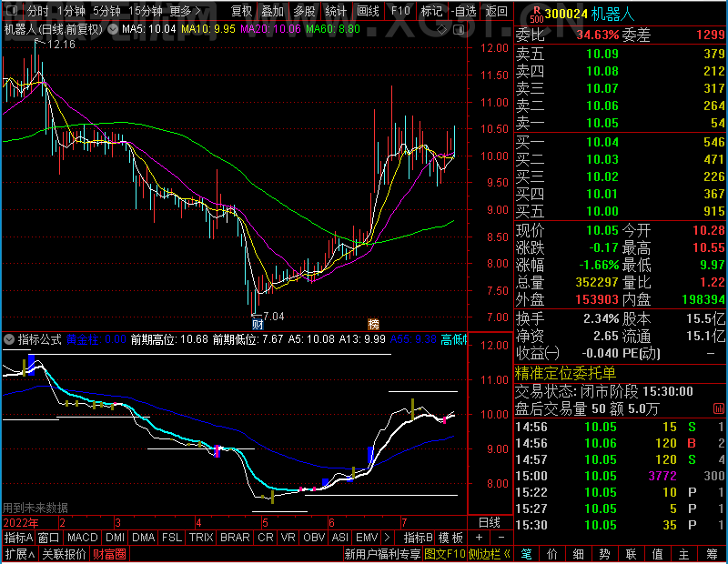
Task: Show more indicators with the > arrow
Action: [388, 538]
